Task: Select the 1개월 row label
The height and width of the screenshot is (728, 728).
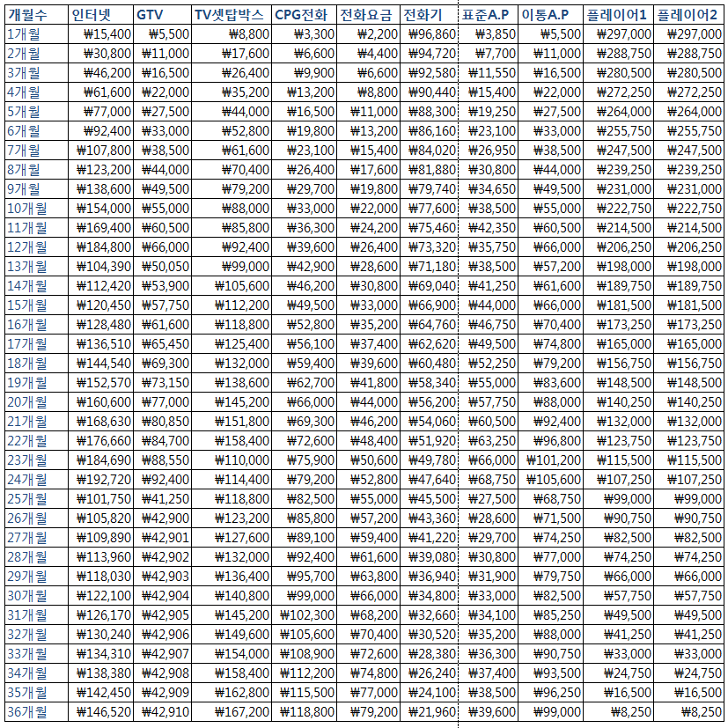Action: [37, 34]
